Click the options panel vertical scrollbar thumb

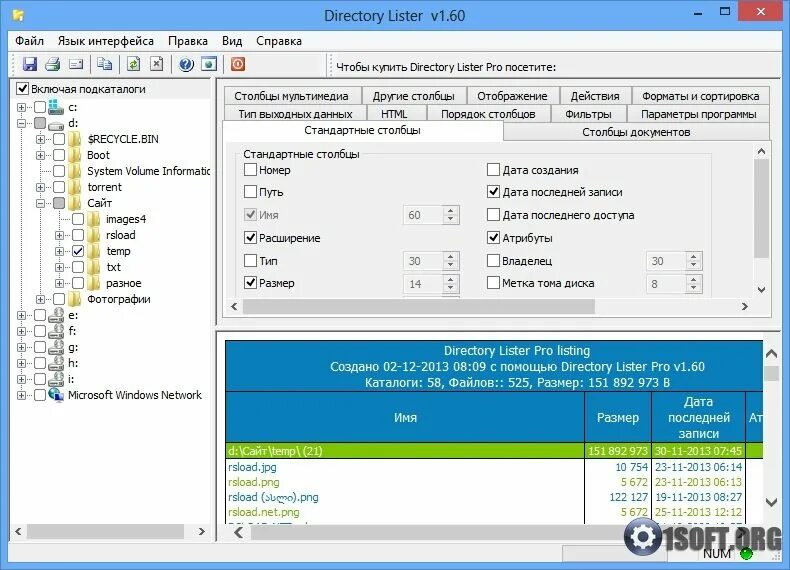click(x=761, y=208)
